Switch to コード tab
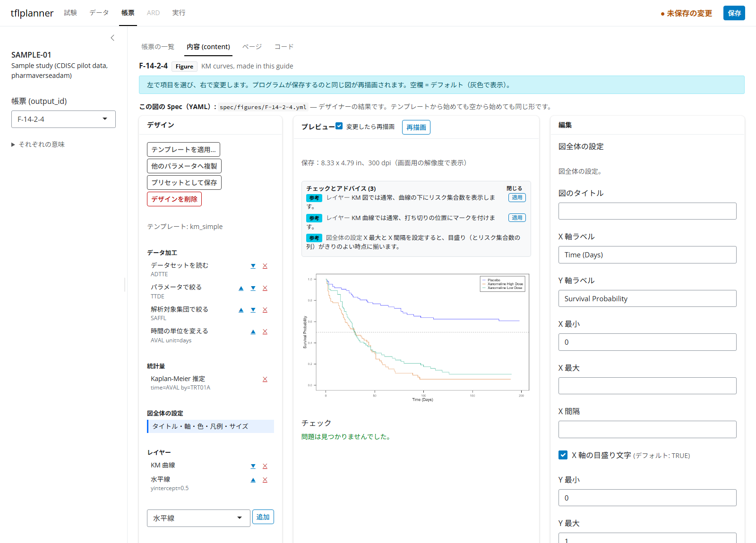 pyautogui.click(x=284, y=47)
